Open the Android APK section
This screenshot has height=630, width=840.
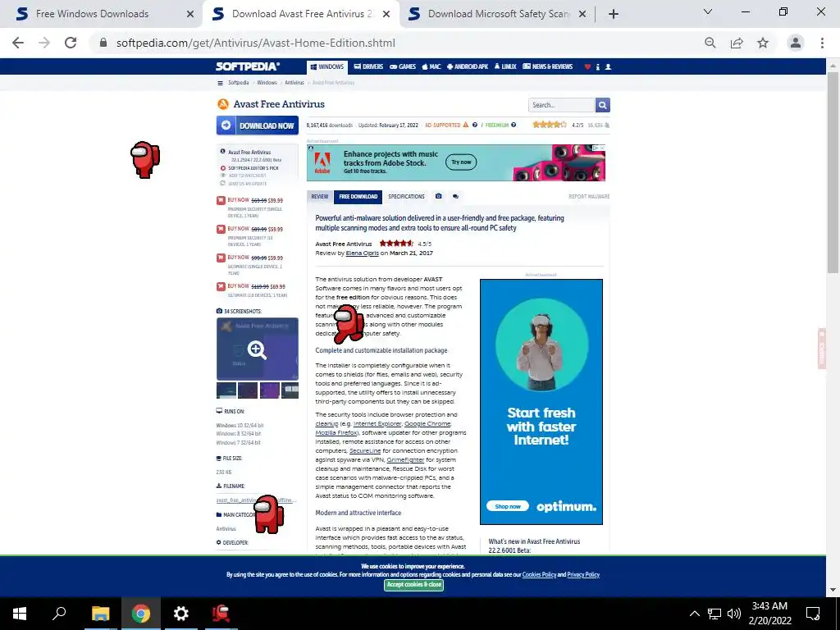(467, 67)
